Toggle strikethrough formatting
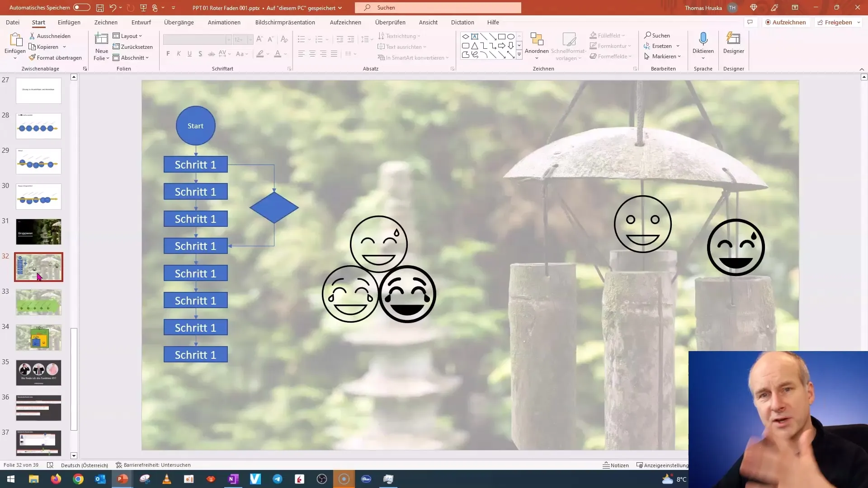This screenshot has height=488, width=868. [x=211, y=54]
